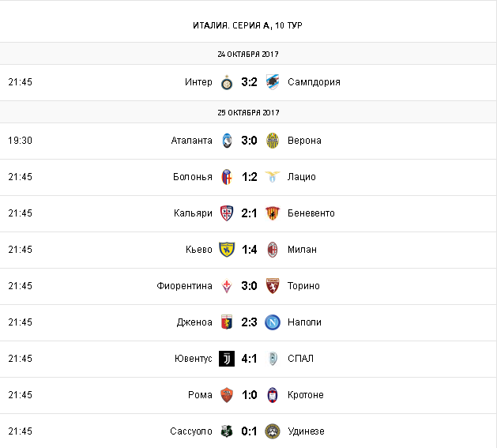Open the Chievo vs Milan 1:4 score
The height and width of the screenshot is (448, 497).
(x=250, y=250)
